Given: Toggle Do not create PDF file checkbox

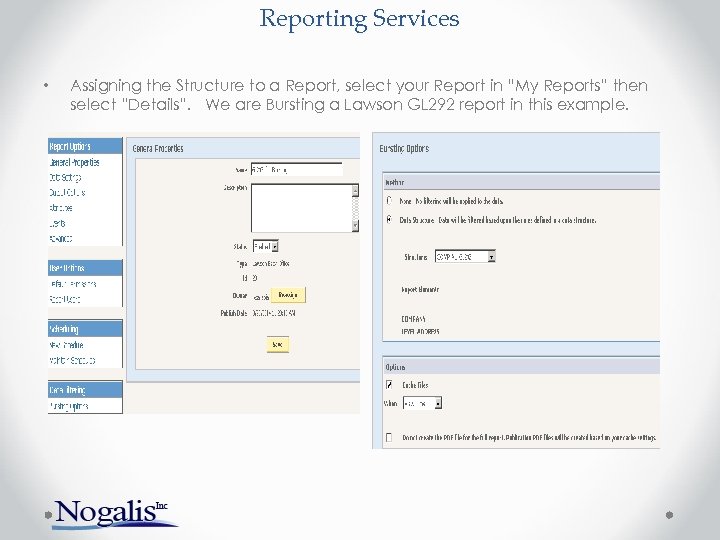Looking at the screenshot, I should pyautogui.click(x=389, y=437).
